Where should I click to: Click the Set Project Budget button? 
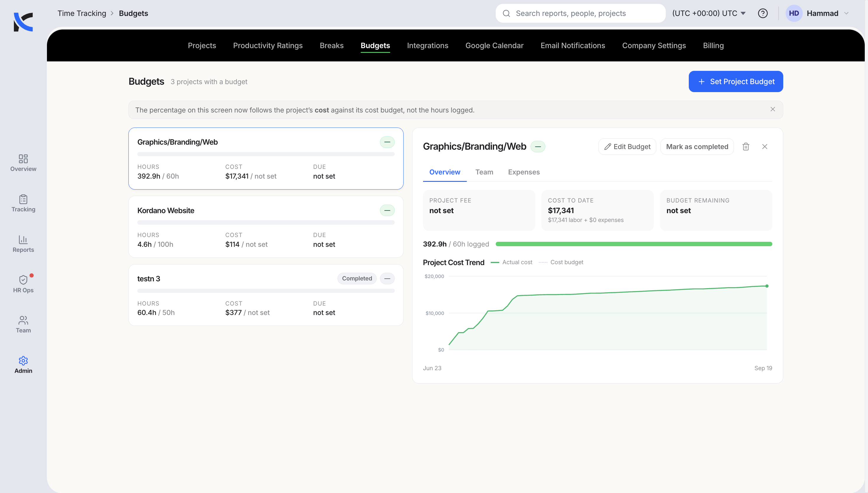(x=736, y=81)
